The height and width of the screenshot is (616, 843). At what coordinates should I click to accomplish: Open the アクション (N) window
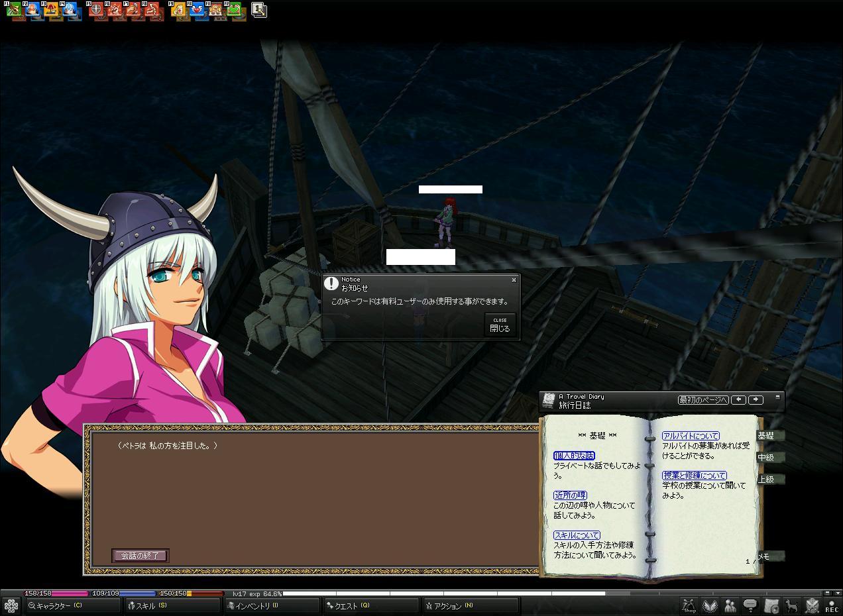pos(471,605)
